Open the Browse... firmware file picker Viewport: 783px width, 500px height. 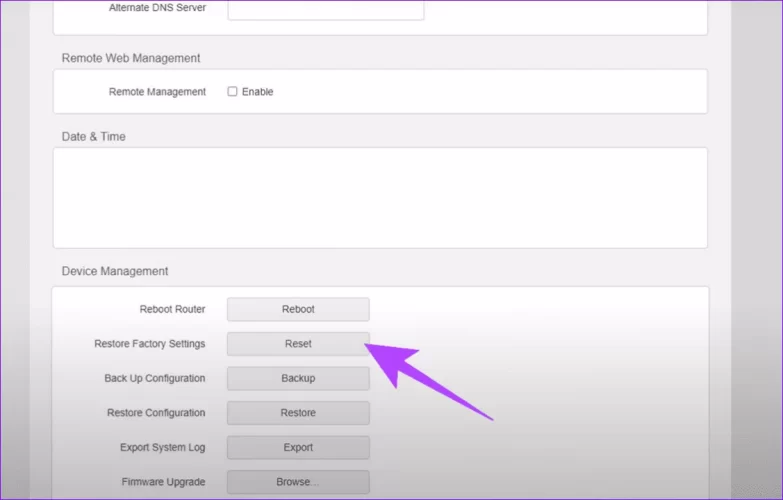298,482
